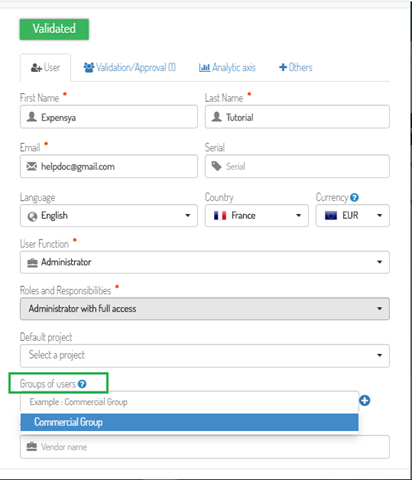
Task: Focus the Groups of users input field
Action: tap(189, 402)
